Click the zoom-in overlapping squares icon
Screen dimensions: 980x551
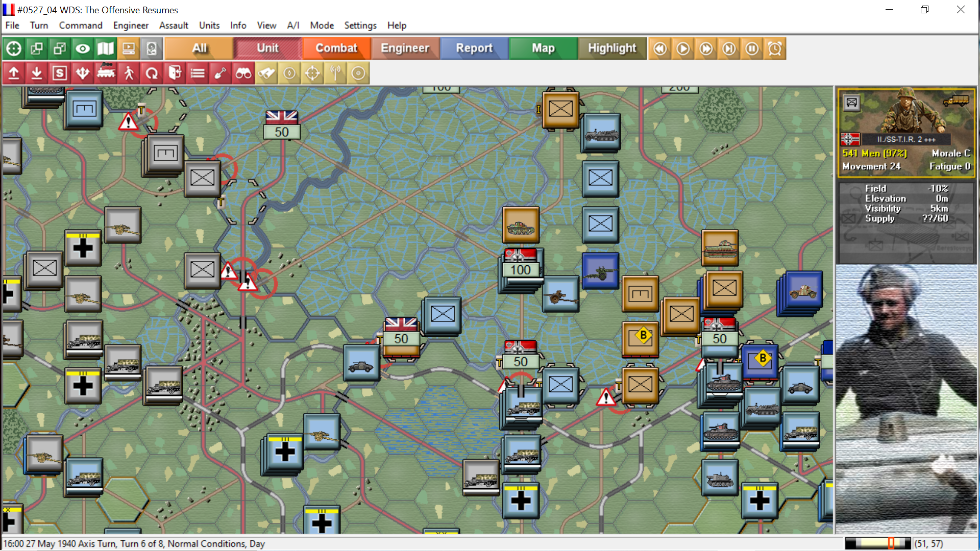click(x=37, y=48)
